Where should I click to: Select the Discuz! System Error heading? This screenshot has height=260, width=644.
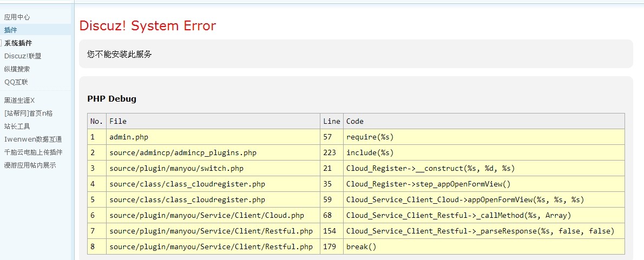pos(147,26)
